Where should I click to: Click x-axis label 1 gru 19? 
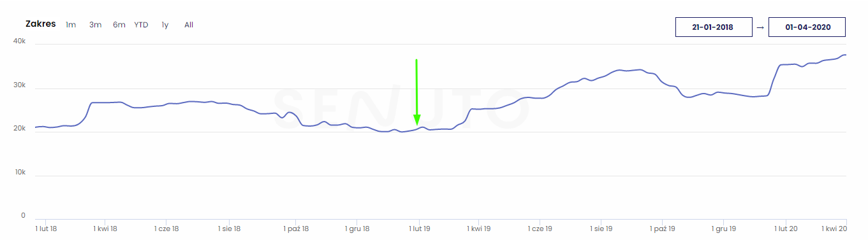coord(725,228)
